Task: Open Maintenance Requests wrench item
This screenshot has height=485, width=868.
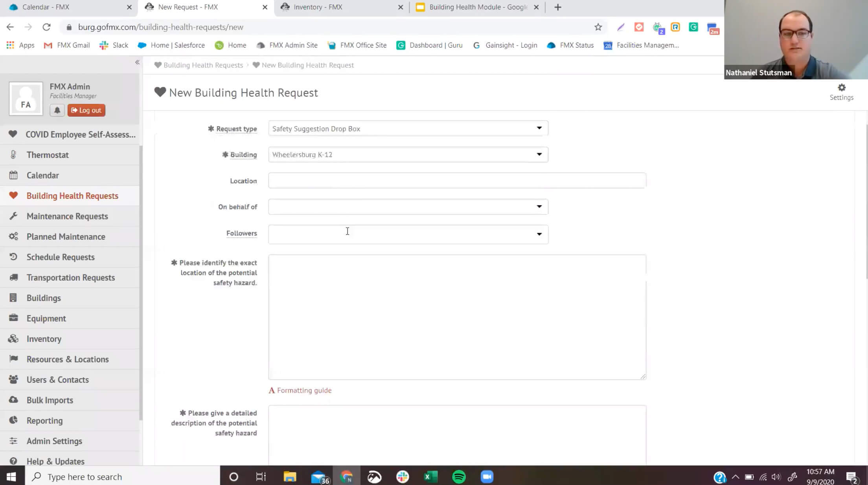Action: 67,216
